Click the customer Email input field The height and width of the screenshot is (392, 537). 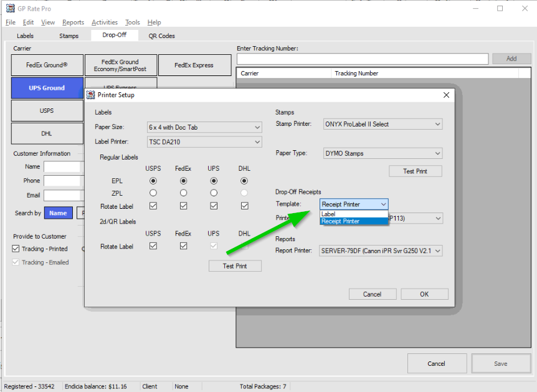pyautogui.click(x=64, y=195)
